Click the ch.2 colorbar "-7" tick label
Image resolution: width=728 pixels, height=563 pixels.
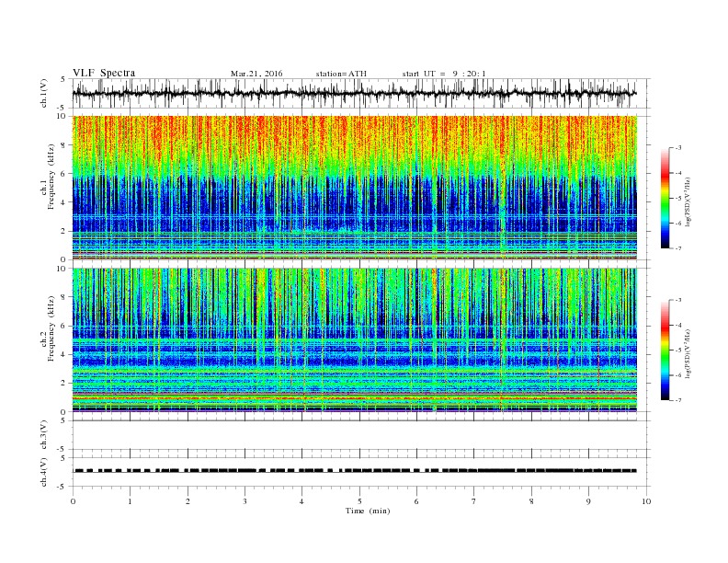[x=678, y=400]
